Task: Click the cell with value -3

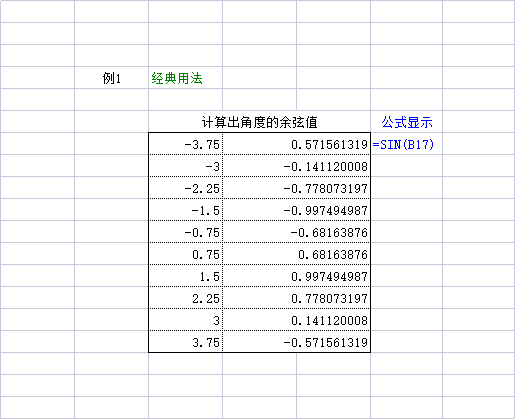Action: tap(186, 166)
